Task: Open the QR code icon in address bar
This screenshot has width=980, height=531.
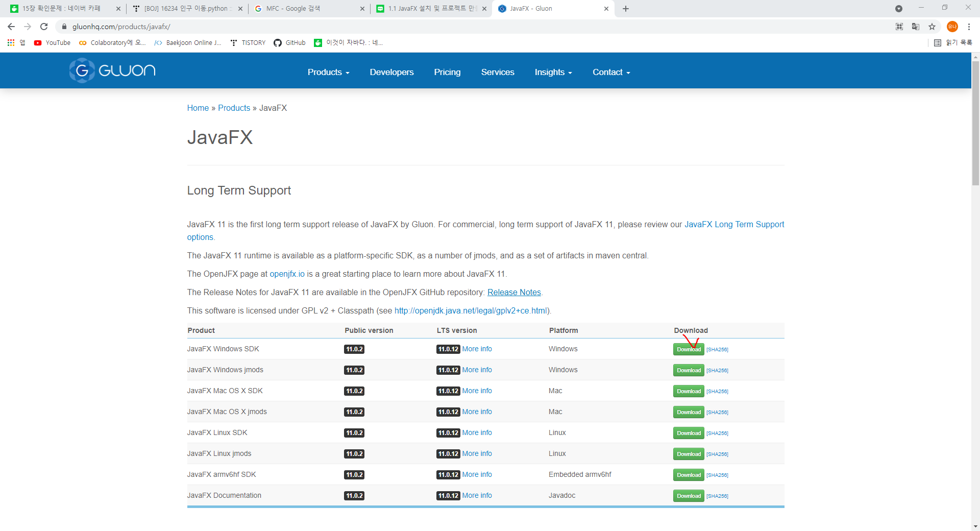Action: [899, 27]
